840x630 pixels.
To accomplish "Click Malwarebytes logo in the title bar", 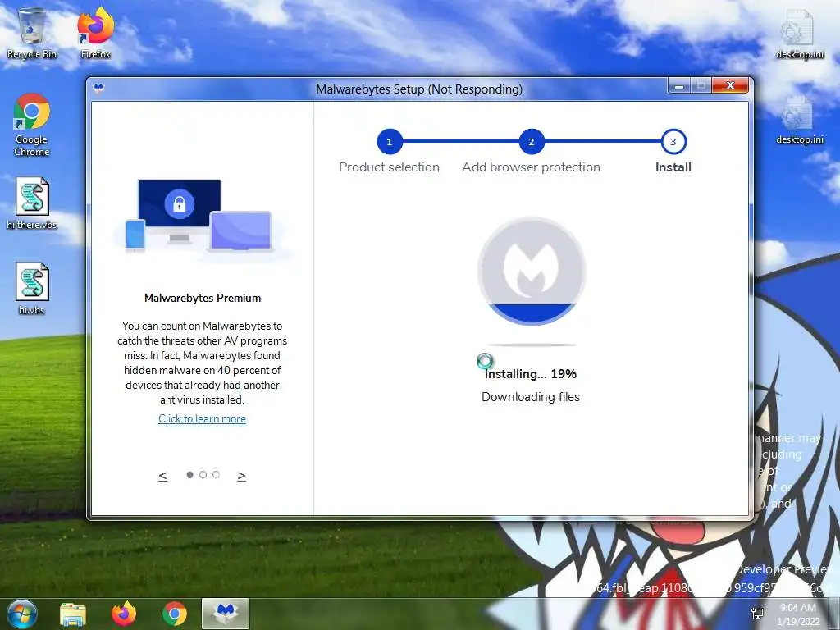I will tap(98, 89).
